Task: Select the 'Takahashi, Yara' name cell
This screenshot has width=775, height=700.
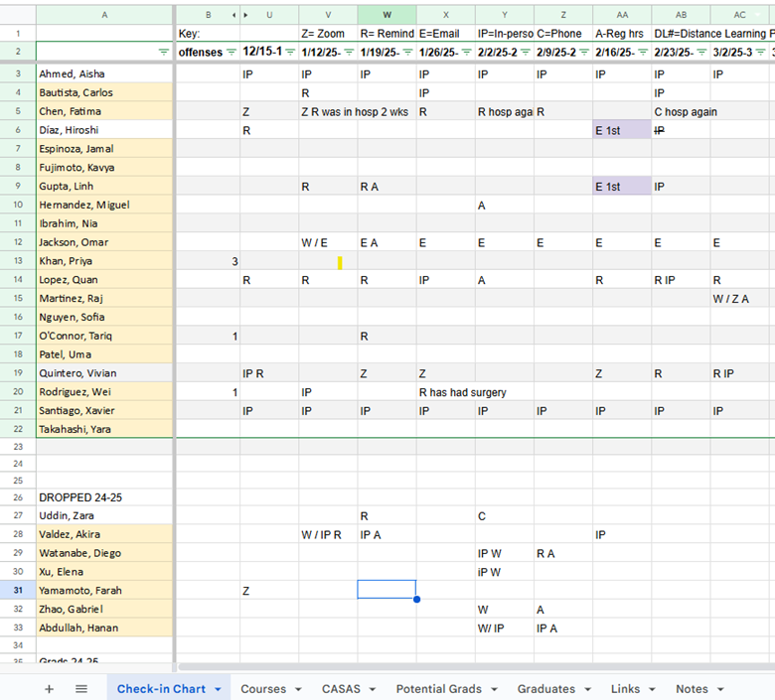Action: pyautogui.click(x=104, y=429)
